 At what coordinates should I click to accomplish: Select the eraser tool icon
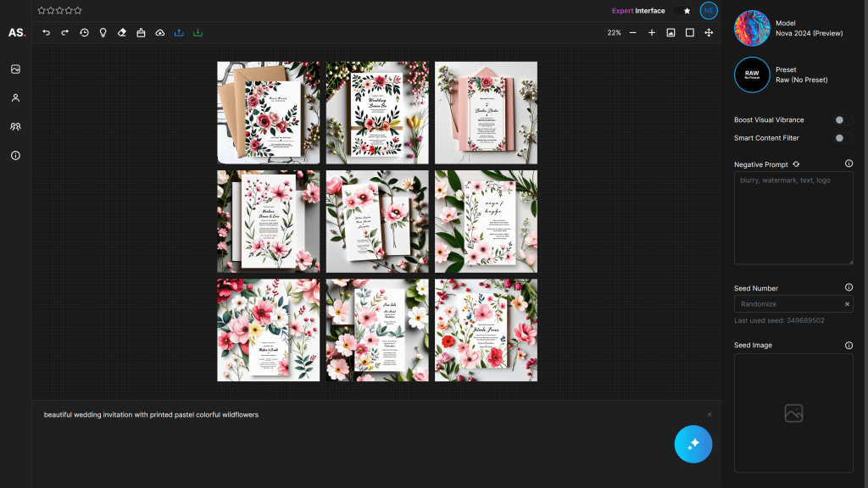122,33
